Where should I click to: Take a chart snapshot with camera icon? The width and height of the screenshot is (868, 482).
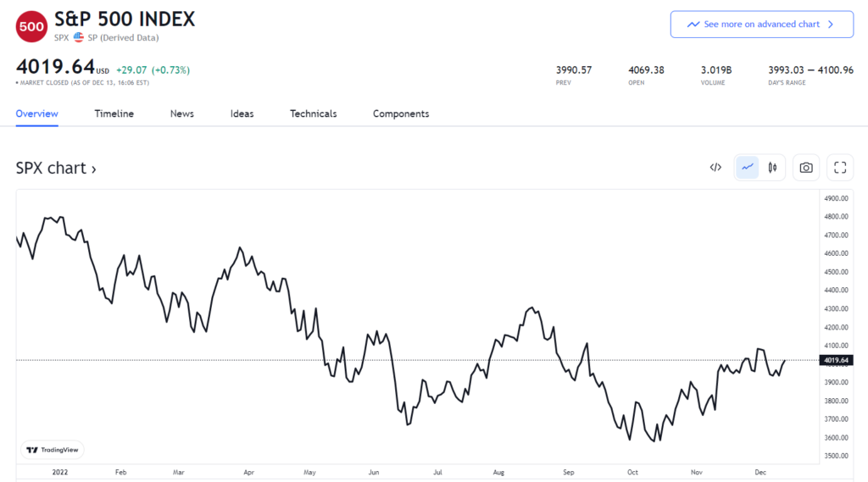click(x=806, y=168)
